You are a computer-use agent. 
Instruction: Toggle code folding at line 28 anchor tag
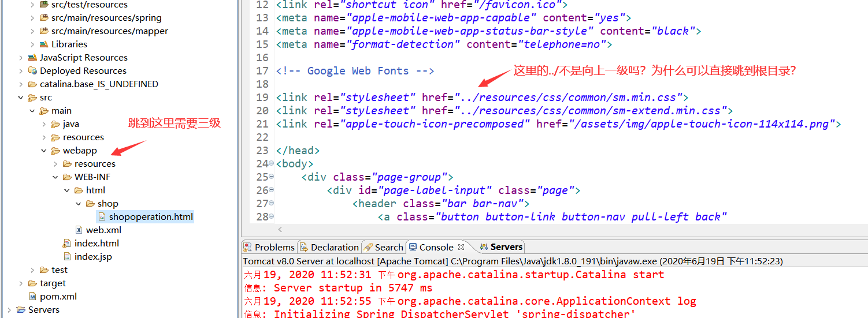click(x=272, y=217)
